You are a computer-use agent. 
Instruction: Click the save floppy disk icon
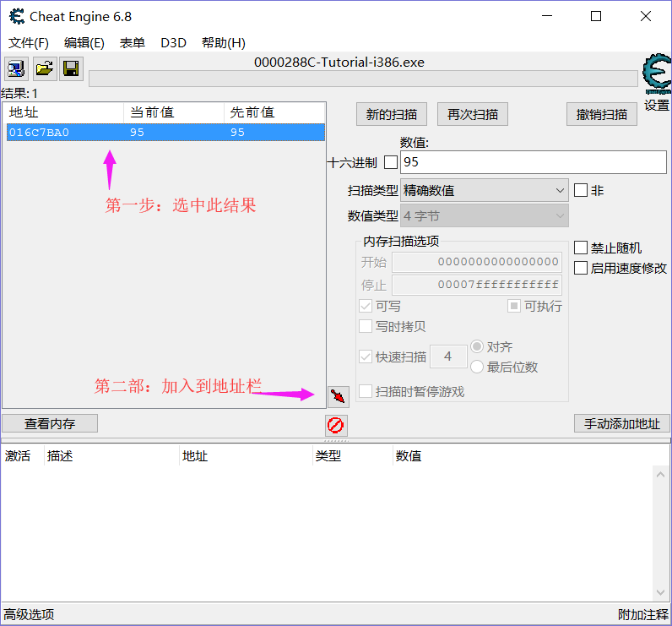coord(71,68)
